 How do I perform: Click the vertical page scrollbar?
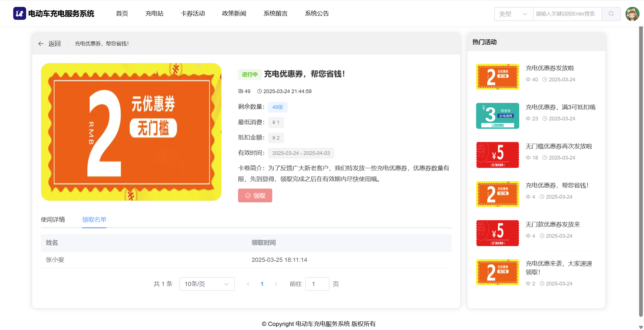click(641, 172)
